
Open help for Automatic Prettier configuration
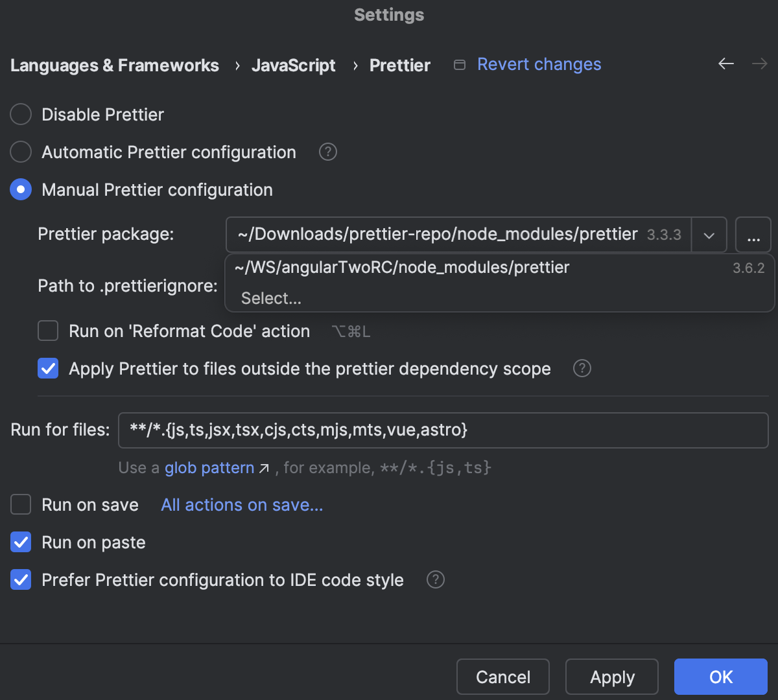tap(327, 152)
